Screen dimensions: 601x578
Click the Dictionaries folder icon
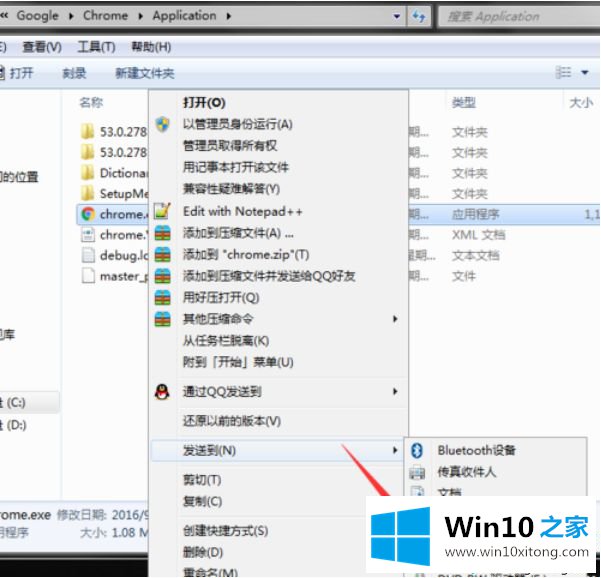click(x=87, y=173)
